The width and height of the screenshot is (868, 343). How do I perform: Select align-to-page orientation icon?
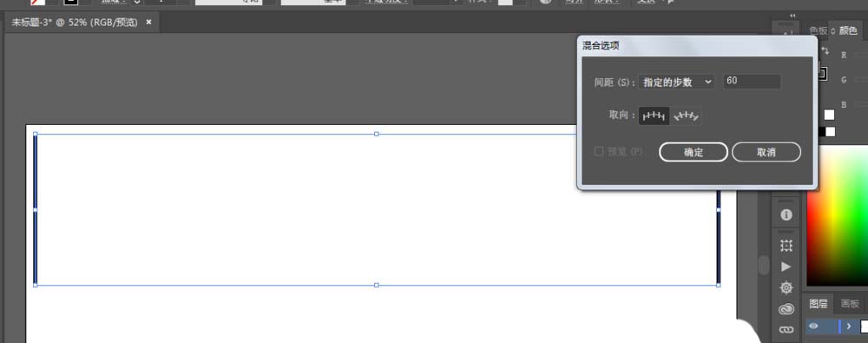[x=654, y=115]
